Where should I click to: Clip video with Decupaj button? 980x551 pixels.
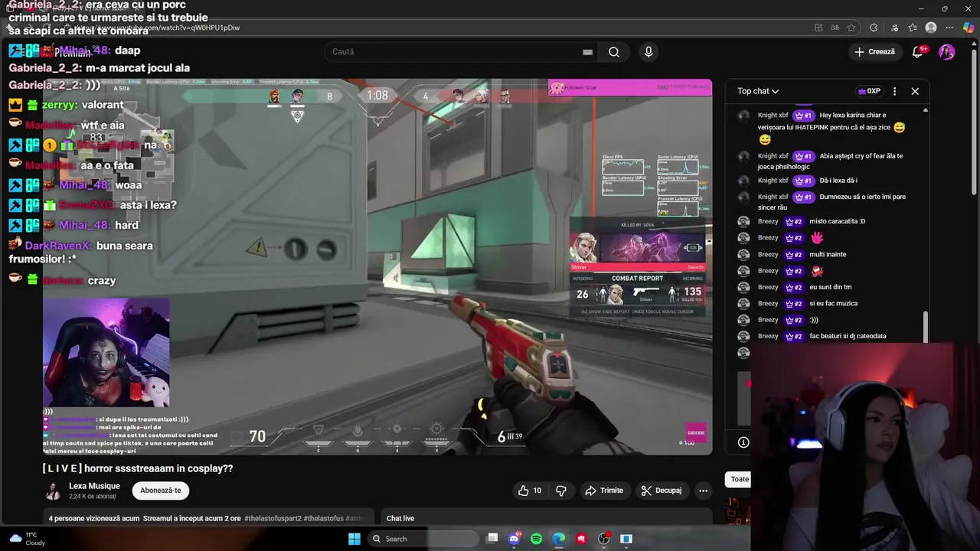coord(661,491)
